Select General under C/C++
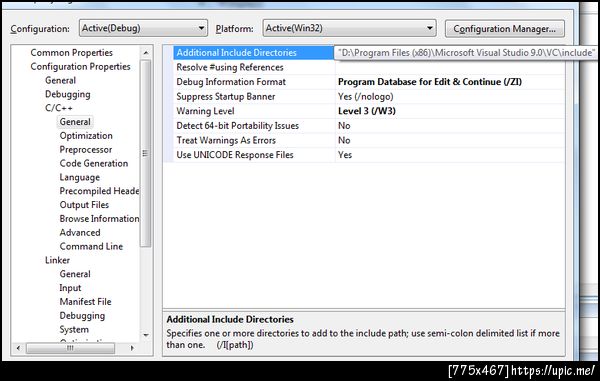Viewport: 600px width, 381px height. click(x=75, y=122)
